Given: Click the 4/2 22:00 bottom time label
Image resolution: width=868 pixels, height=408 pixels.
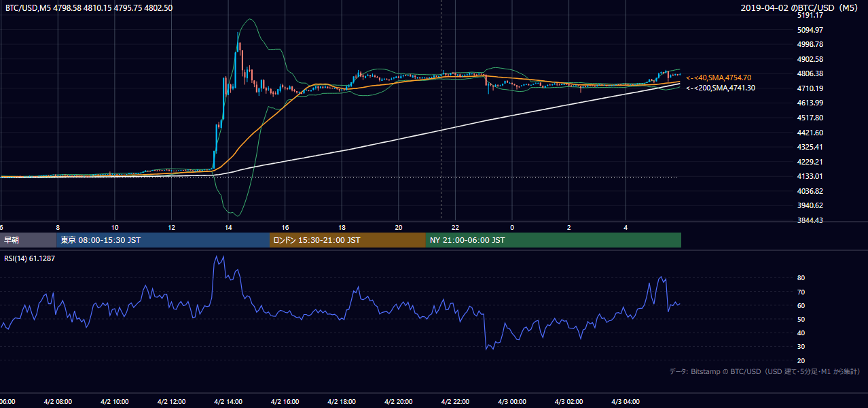Looking at the screenshot, I should (x=456, y=402).
